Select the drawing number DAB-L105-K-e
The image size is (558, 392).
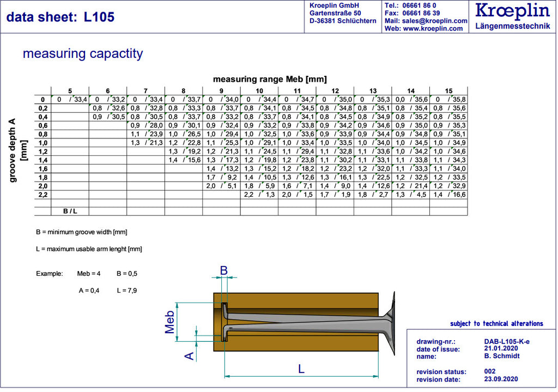click(506, 341)
